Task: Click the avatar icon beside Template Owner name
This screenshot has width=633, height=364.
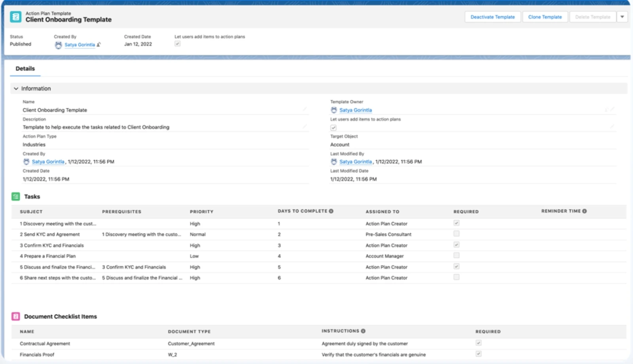Action: pyautogui.click(x=334, y=110)
